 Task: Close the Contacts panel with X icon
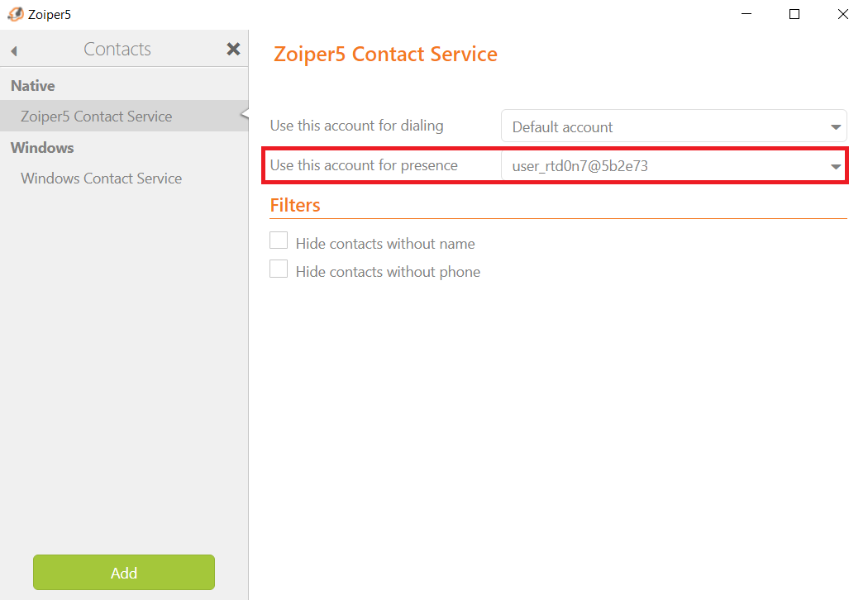pos(234,50)
